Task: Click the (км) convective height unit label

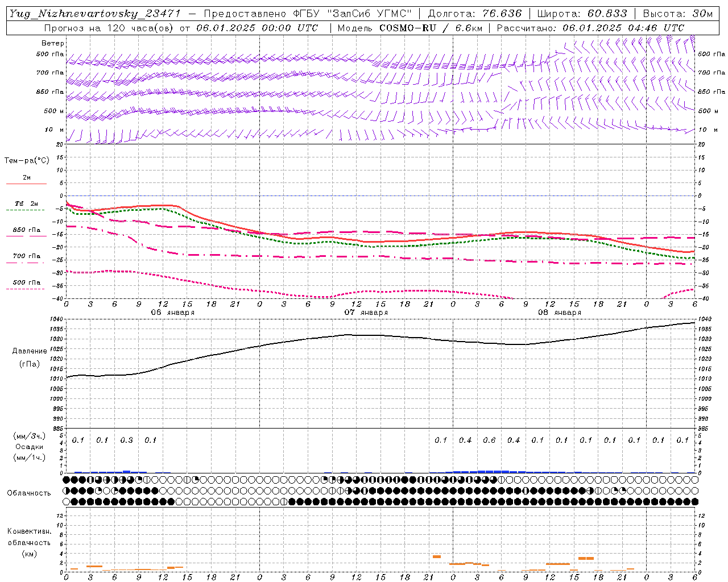Action: click(x=30, y=554)
